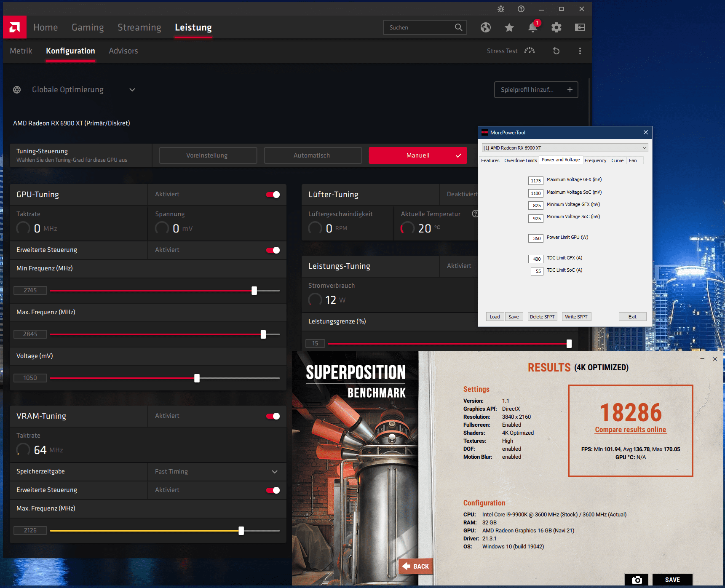The width and height of the screenshot is (725, 588).
Task: Click the GPU Max. Frequenz slider handle
Action: 263,334
